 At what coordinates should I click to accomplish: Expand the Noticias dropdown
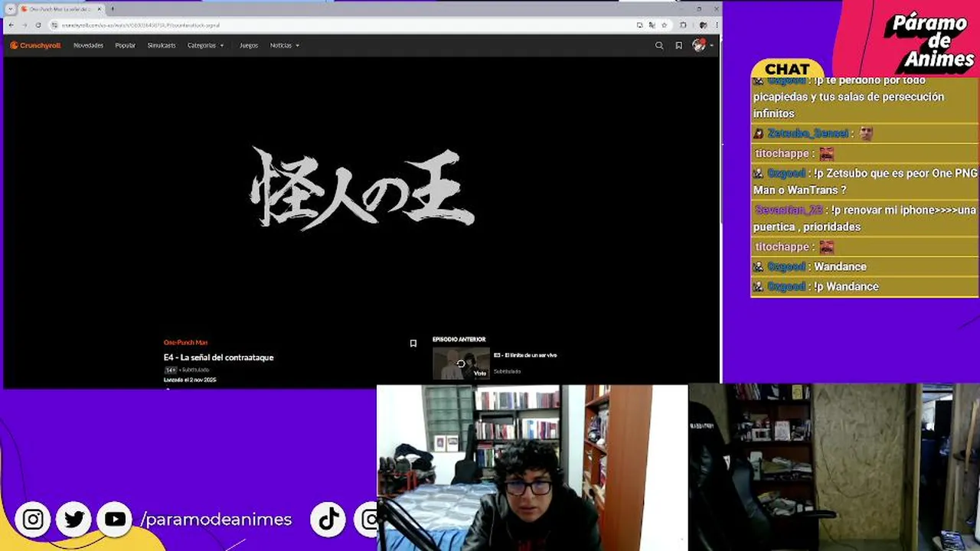pos(284,45)
